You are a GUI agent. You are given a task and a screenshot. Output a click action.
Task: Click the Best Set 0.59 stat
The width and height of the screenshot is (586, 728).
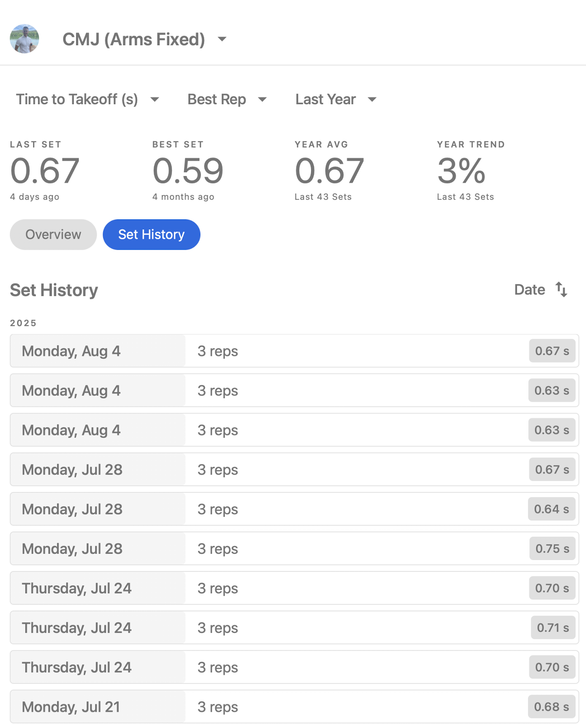(x=187, y=171)
